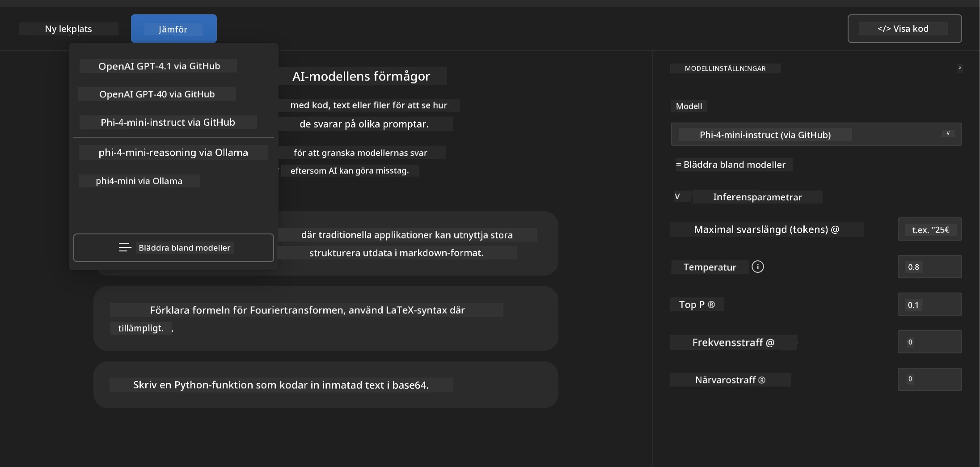Click the Temperatur info icon
This screenshot has height=467, width=980.
point(757,267)
